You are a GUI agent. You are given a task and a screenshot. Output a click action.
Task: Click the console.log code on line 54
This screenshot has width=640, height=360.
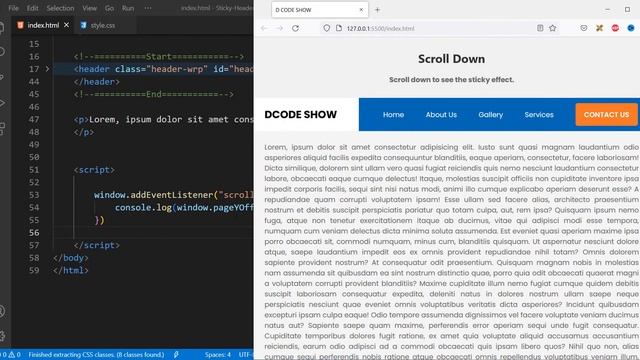[x=184, y=208]
